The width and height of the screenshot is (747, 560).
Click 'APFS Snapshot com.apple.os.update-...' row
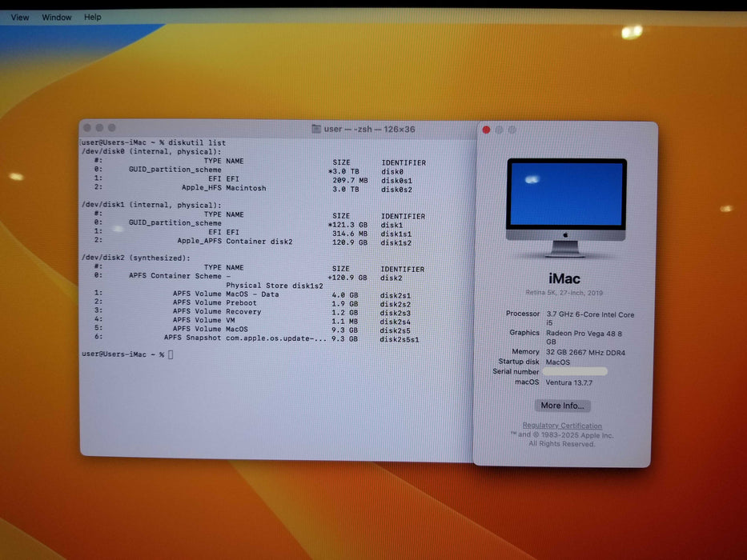point(256,338)
